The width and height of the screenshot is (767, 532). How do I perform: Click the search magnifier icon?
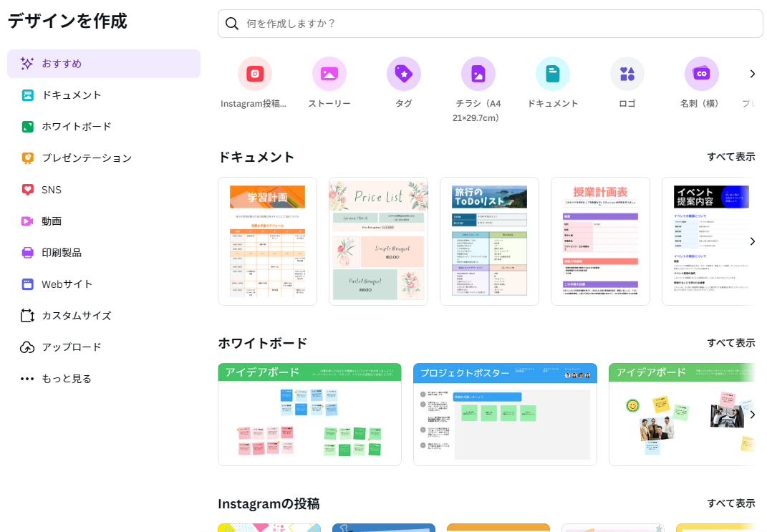tap(232, 24)
